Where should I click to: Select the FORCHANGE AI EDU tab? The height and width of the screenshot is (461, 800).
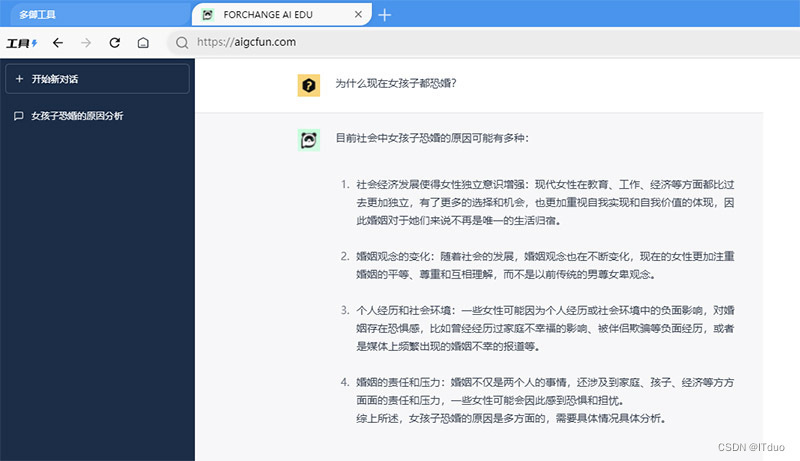(282, 14)
